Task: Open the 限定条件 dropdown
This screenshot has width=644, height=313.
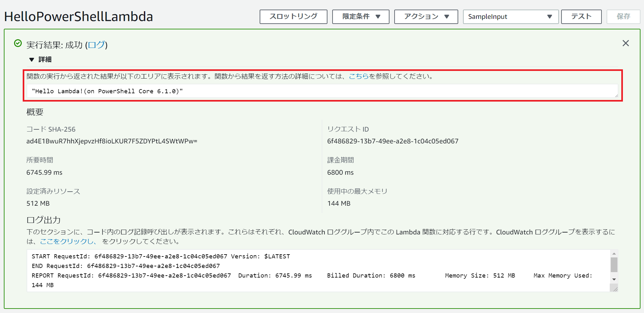Action: [360, 17]
